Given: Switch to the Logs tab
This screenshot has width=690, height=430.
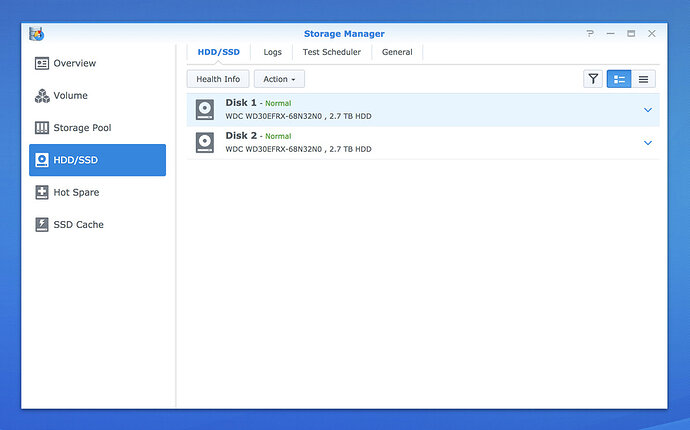Looking at the screenshot, I should [272, 52].
